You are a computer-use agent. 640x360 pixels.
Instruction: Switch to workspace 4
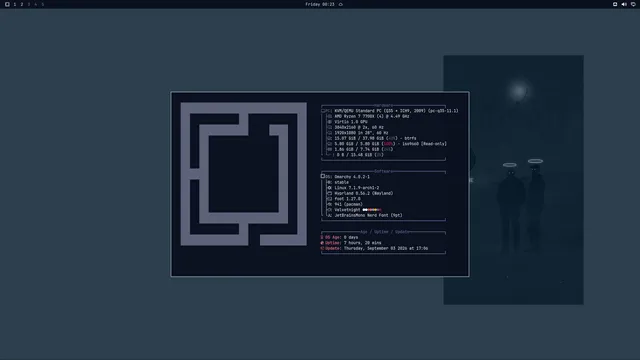[36, 4]
